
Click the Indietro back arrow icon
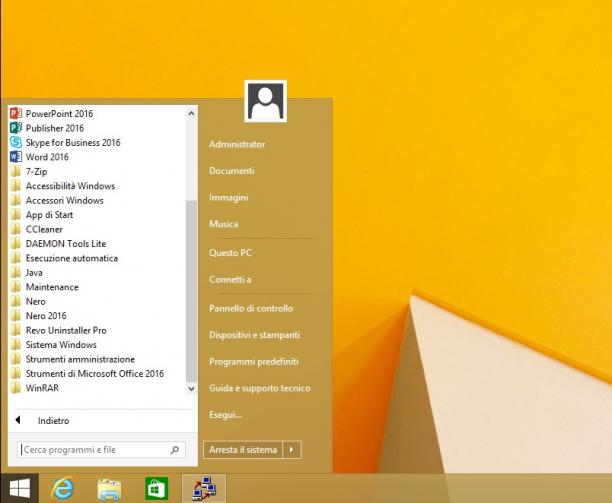click(x=18, y=420)
